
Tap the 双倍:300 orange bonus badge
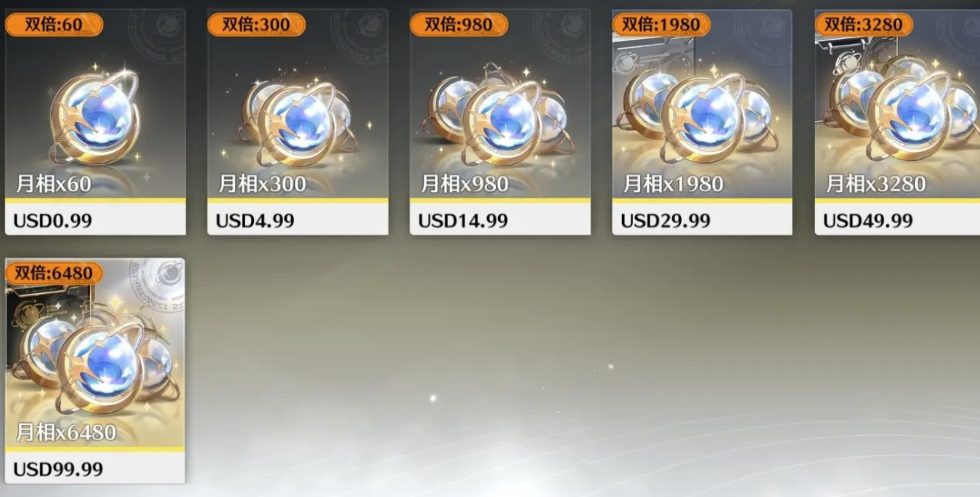(256, 24)
